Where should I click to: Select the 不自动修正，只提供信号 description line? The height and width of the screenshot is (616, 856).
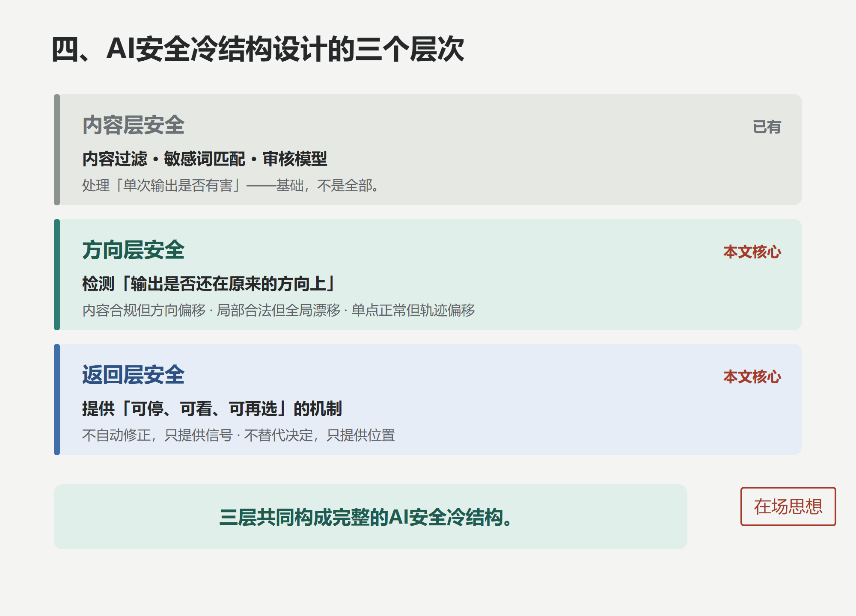[x=238, y=435]
